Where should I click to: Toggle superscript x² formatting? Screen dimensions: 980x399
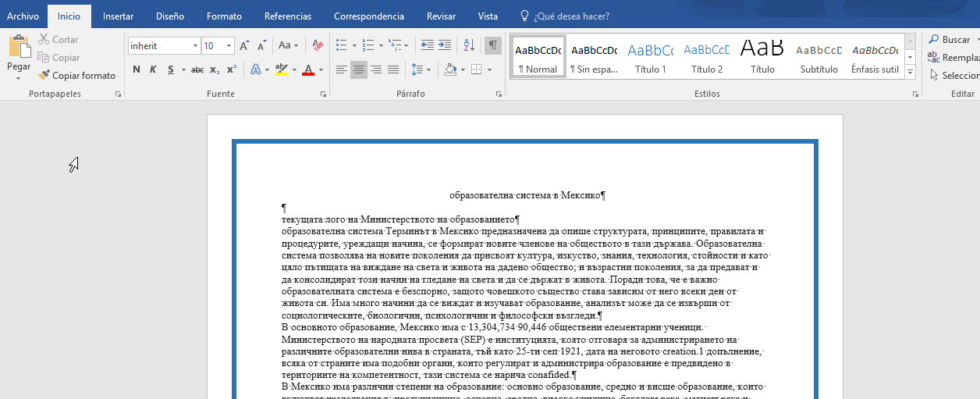(232, 69)
